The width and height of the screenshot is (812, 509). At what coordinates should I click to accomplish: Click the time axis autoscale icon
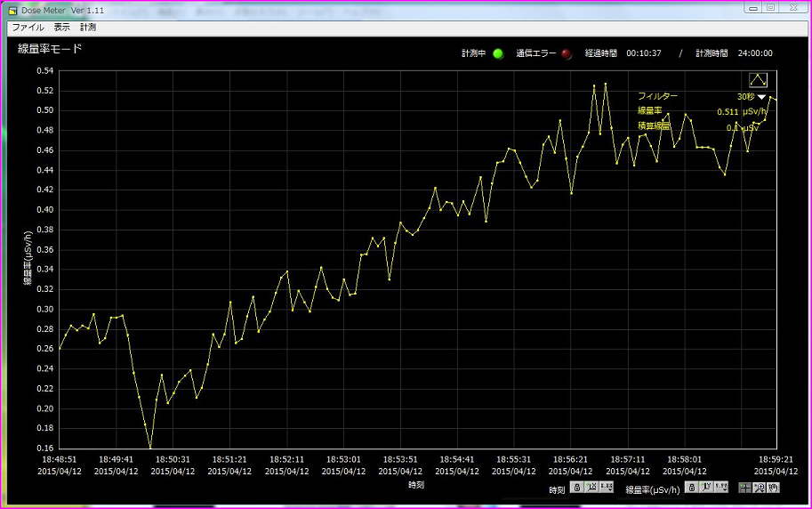[591, 488]
